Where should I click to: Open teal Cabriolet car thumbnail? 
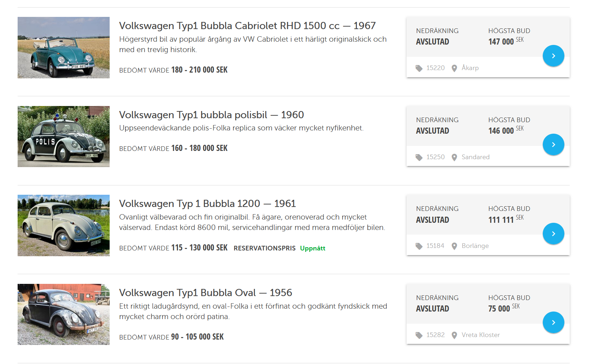point(64,47)
